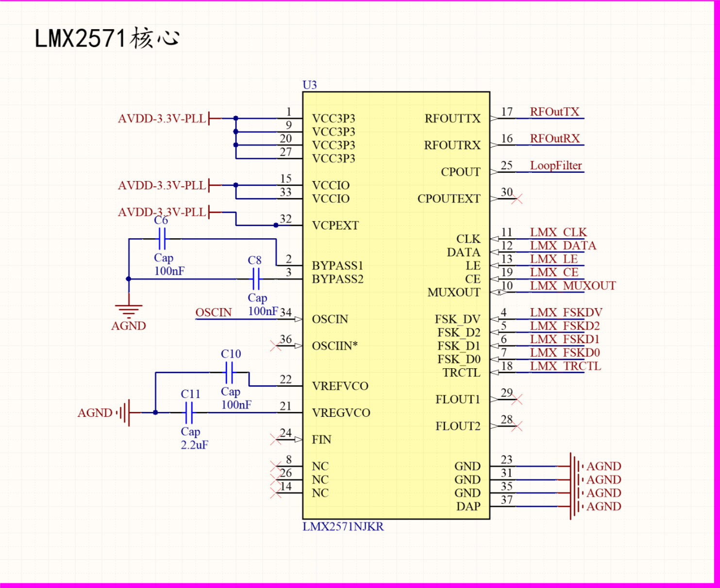The image size is (720, 588).
Task: Click the VREGVCO pin name
Action: click(341, 413)
